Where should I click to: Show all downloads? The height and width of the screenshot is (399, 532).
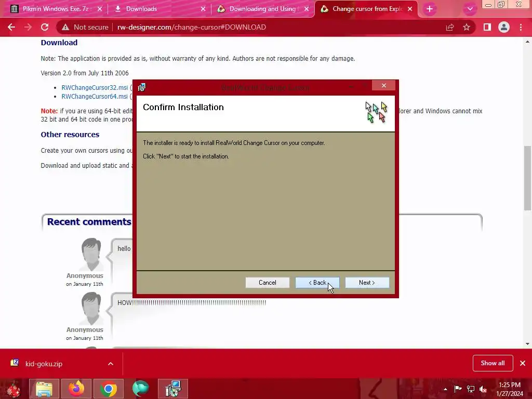tap(493, 363)
